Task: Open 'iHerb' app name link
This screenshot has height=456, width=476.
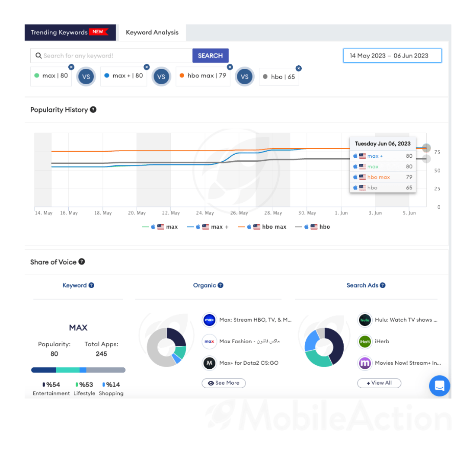Action: click(382, 341)
